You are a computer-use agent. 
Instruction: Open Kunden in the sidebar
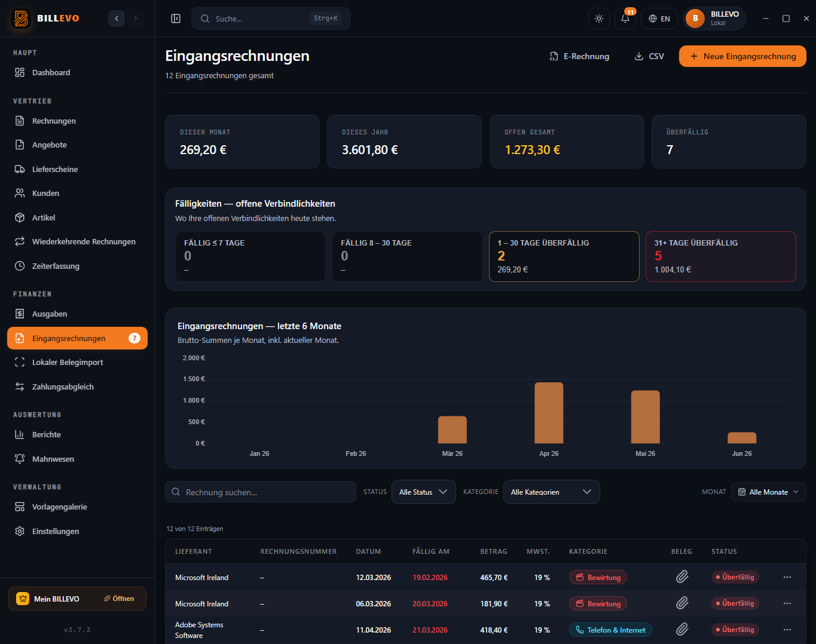(x=77, y=193)
